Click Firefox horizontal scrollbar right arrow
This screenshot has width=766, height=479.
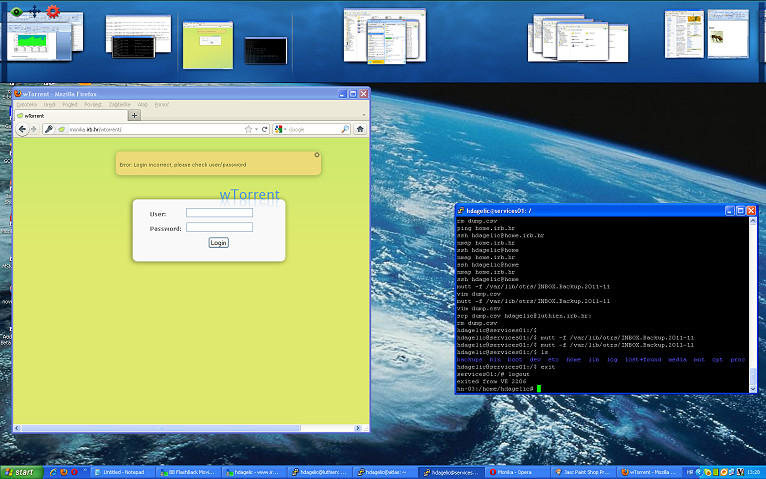coord(358,428)
